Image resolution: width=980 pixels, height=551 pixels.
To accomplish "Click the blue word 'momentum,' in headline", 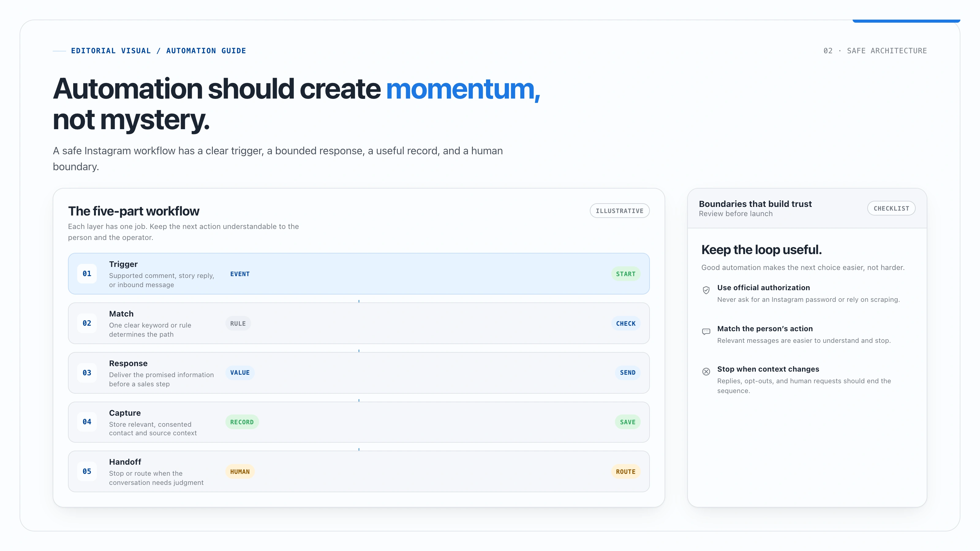I will click(463, 89).
